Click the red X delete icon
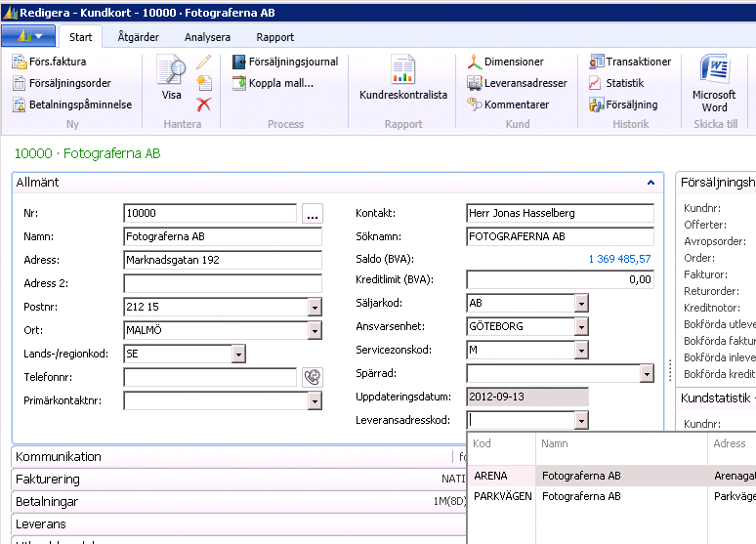 point(203,105)
